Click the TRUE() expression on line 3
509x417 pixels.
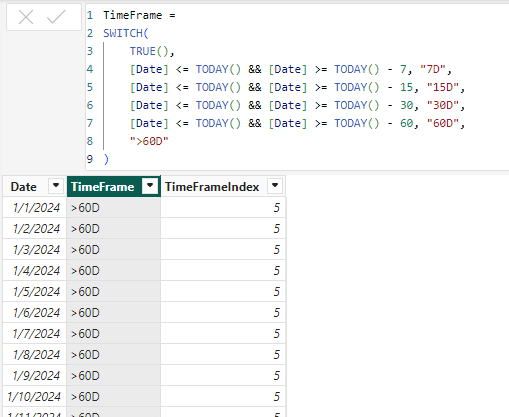click(149, 51)
